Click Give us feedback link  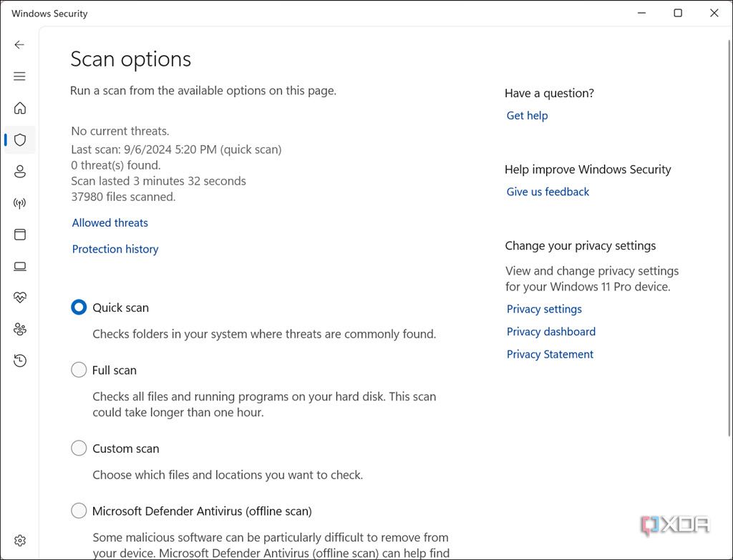[x=548, y=192]
